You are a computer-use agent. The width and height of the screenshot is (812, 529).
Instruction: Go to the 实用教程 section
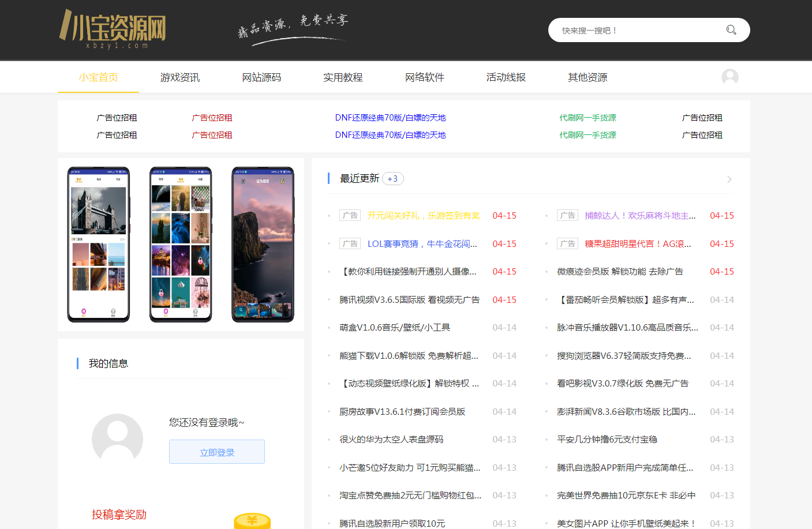[x=343, y=77]
